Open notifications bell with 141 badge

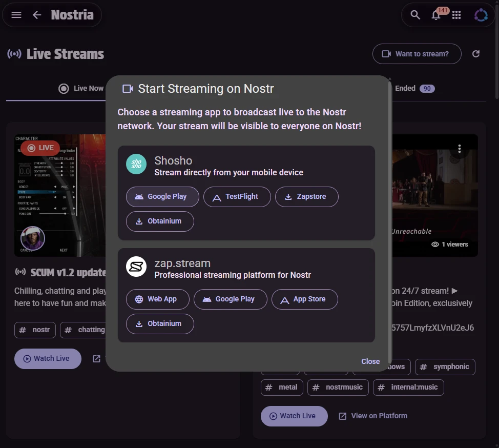436,15
